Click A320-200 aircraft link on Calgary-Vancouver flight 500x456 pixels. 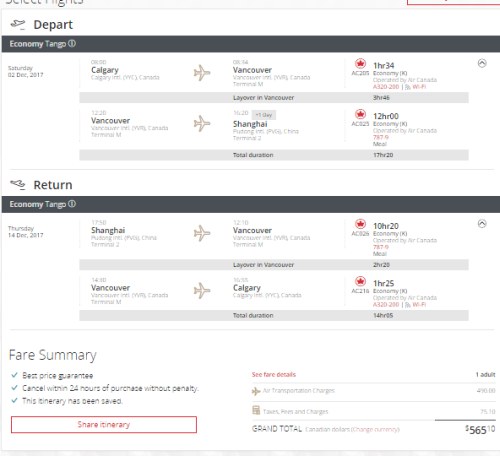click(x=386, y=87)
